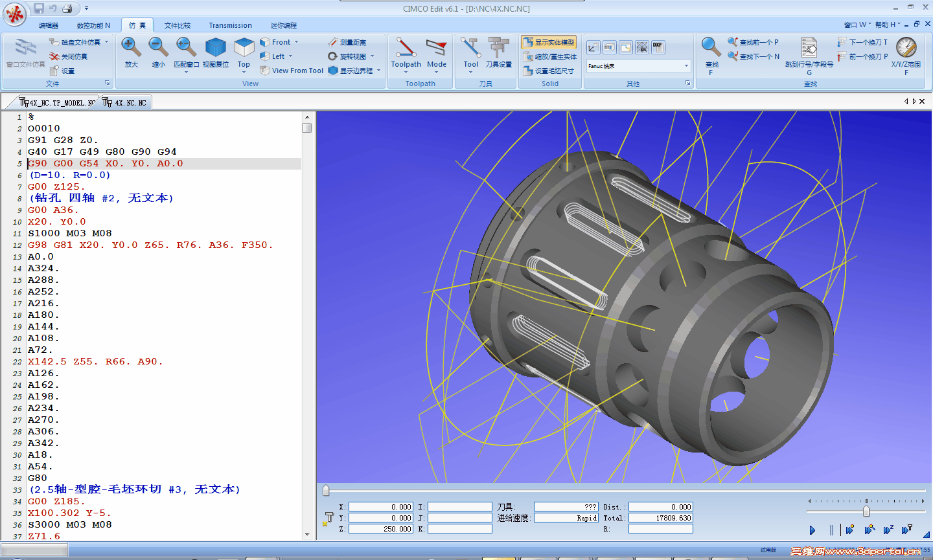933x560 pixels.
Task: Pause simulation with the pause button
Action: coord(831,530)
